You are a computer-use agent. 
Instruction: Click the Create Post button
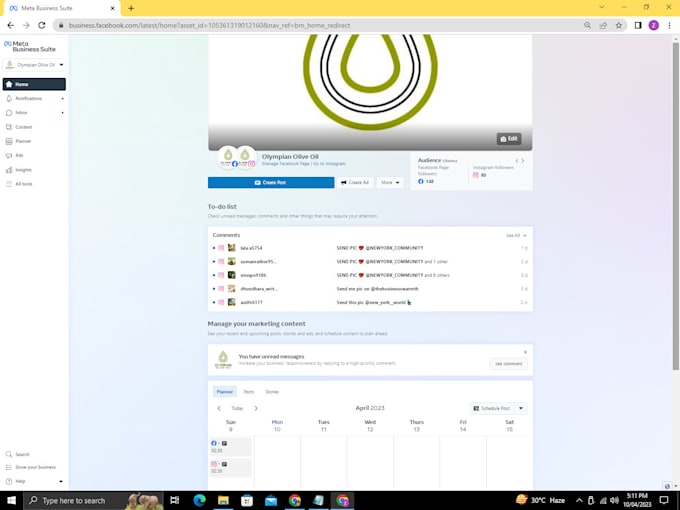point(271,183)
